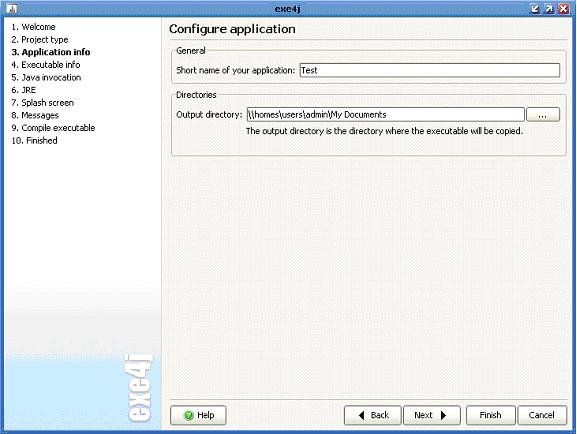This screenshot has width=577, height=434.
Task: Click the minimize window arrow icon
Action: [x=535, y=9]
